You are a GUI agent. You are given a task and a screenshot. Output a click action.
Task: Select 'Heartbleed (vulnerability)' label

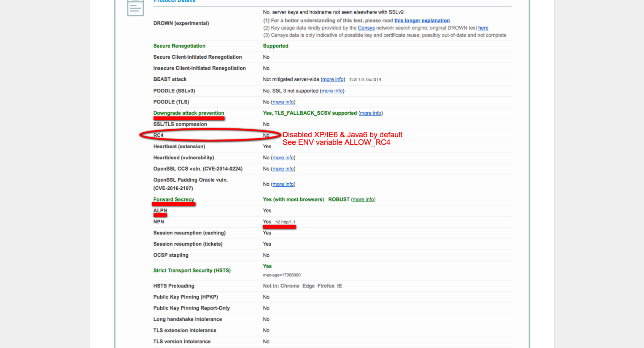tap(183, 158)
